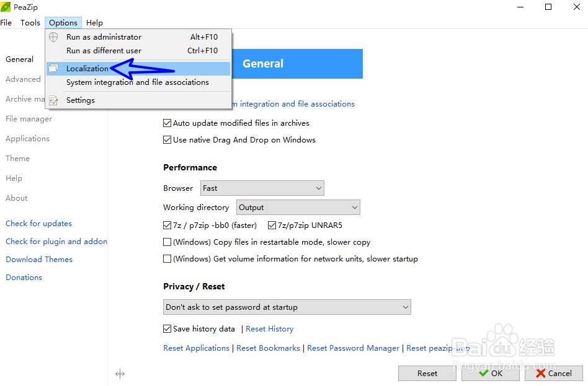This screenshot has height=386, width=588.
Task: Open the Working directory dropdown
Action: click(x=298, y=207)
